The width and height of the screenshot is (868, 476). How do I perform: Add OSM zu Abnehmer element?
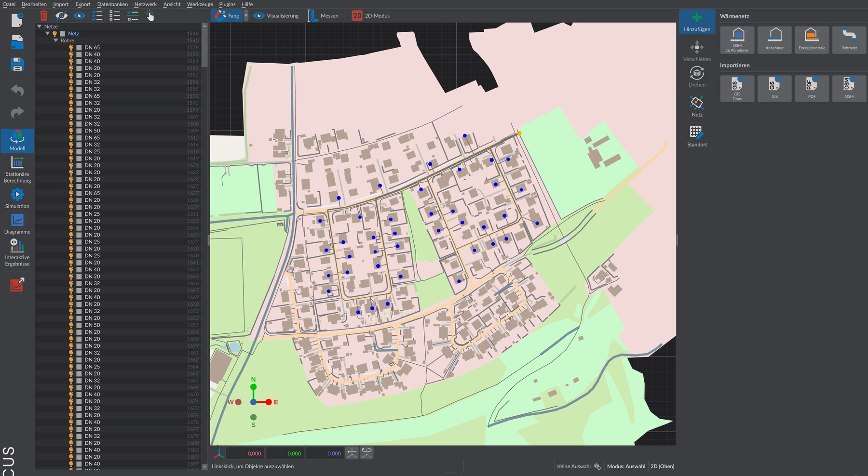[x=737, y=40]
